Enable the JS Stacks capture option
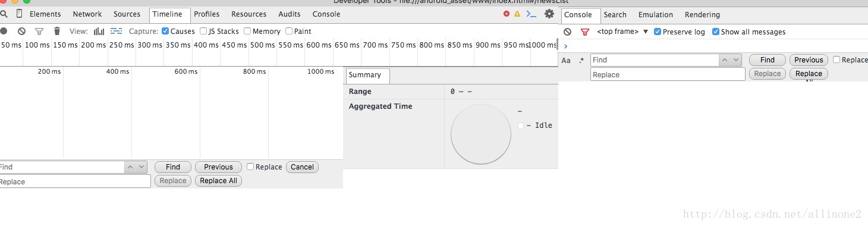Image resolution: width=868 pixels, height=226 pixels. click(219, 31)
